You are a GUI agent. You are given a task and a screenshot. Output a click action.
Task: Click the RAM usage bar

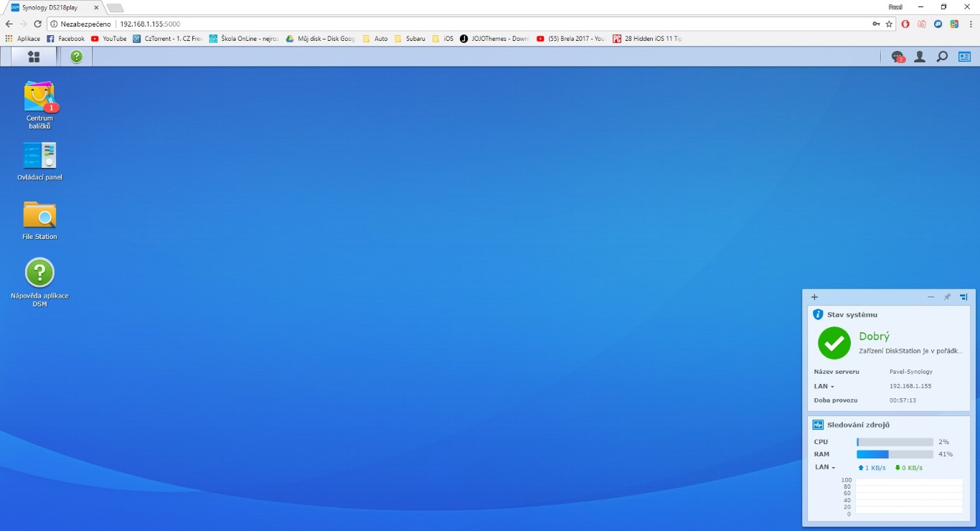coord(895,454)
